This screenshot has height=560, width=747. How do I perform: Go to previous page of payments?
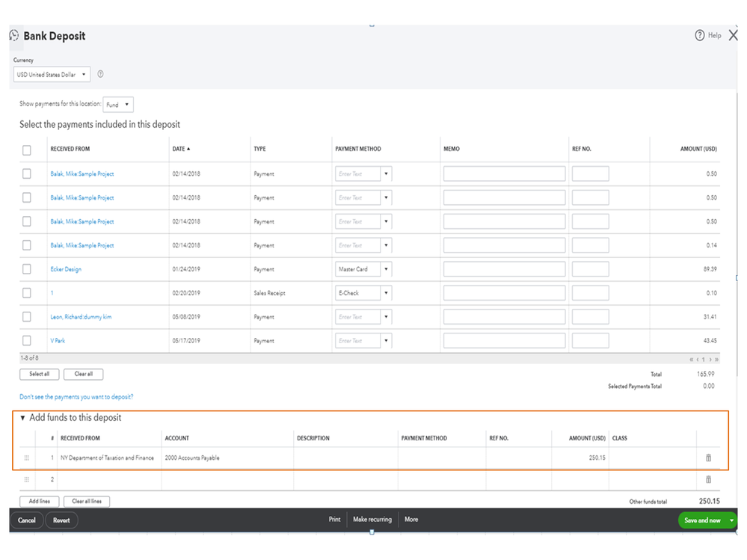coord(698,360)
